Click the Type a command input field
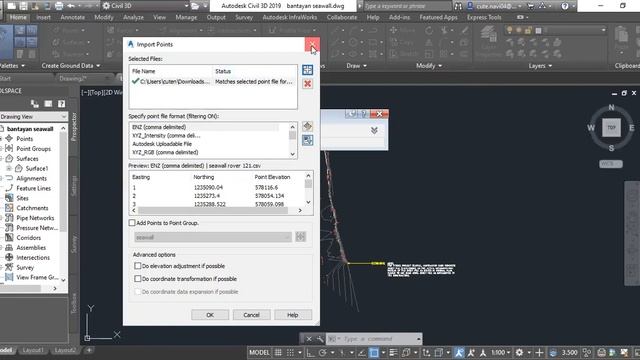This screenshot has width=640, height=360. tap(371, 339)
